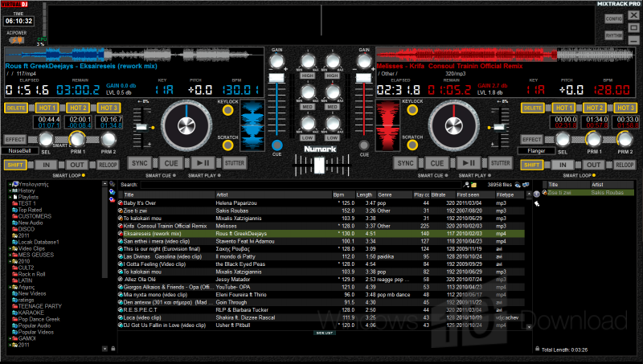Select left deck HOT 3 cue

point(109,108)
